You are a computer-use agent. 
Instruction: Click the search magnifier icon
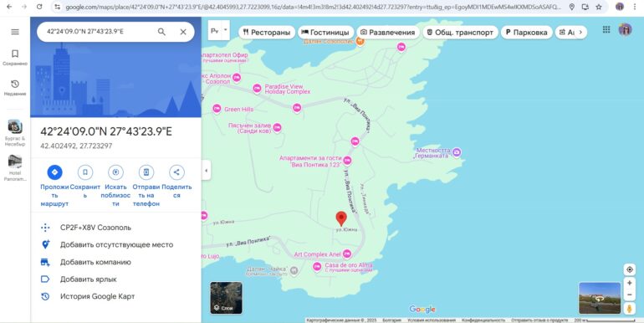coord(161,32)
